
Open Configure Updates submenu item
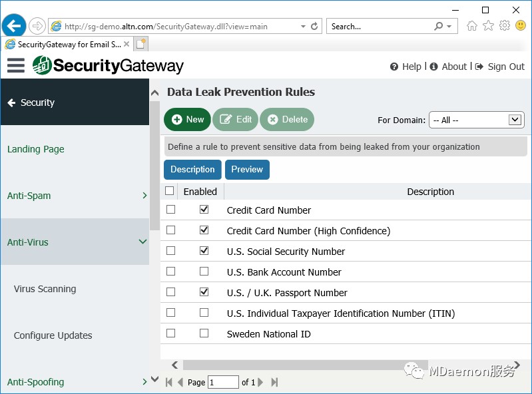(53, 335)
